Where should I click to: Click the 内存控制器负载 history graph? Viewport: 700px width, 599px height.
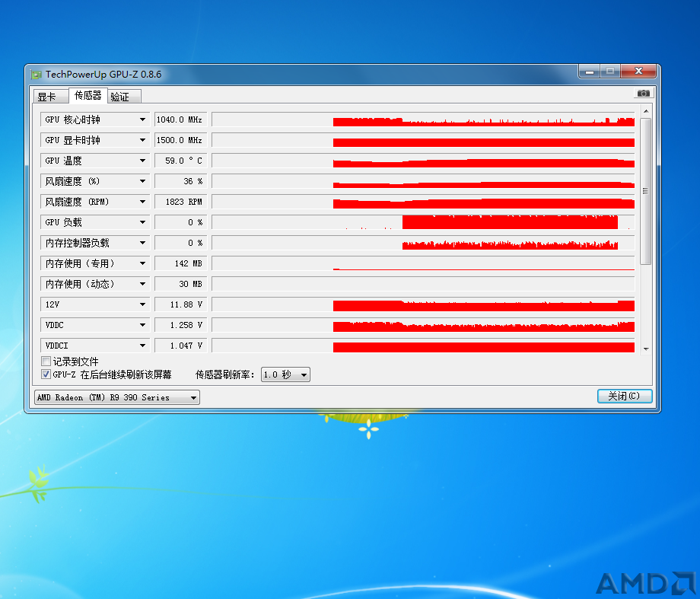click(x=423, y=243)
